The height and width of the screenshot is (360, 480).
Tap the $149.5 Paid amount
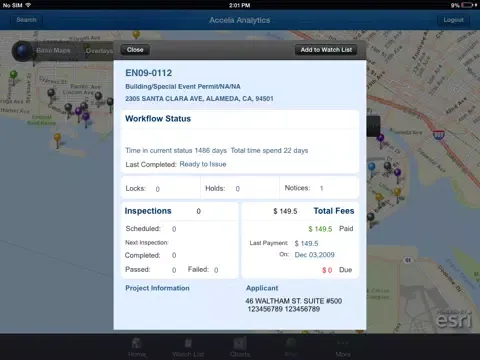320,229
